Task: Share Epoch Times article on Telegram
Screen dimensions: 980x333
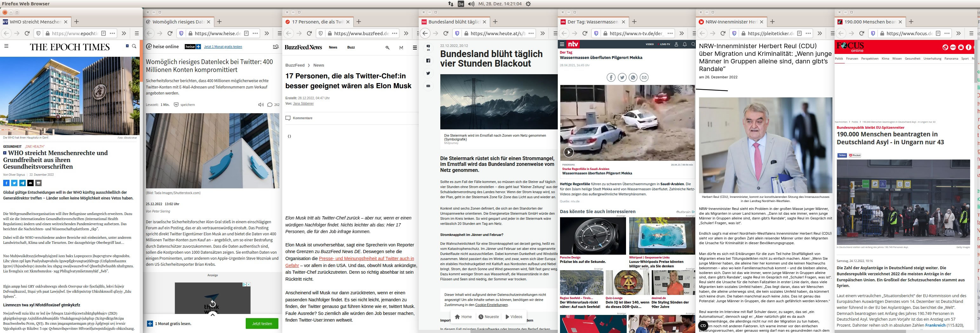Action: click(23, 183)
